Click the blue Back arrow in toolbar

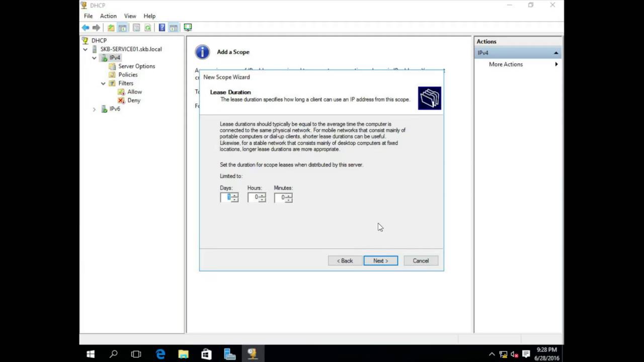tap(86, 28)
